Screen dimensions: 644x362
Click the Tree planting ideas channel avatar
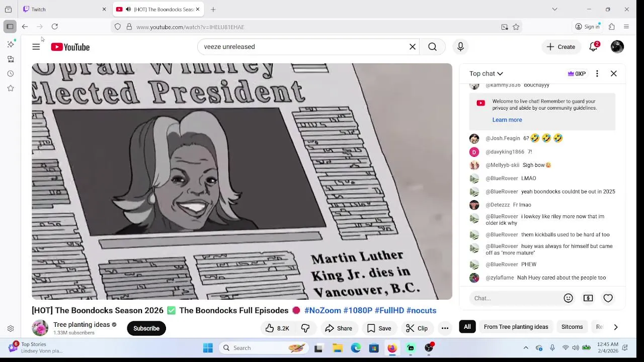(40, 328)
